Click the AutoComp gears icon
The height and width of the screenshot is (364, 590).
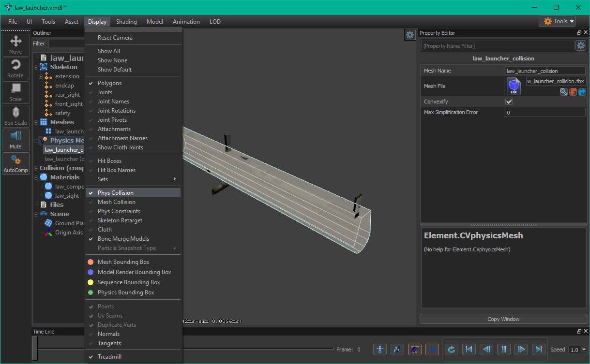pyautogui.click(x=15, y=163)
